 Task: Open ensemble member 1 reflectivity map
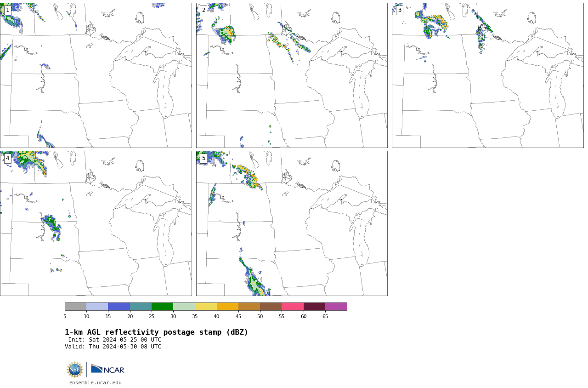pos(96,75)
